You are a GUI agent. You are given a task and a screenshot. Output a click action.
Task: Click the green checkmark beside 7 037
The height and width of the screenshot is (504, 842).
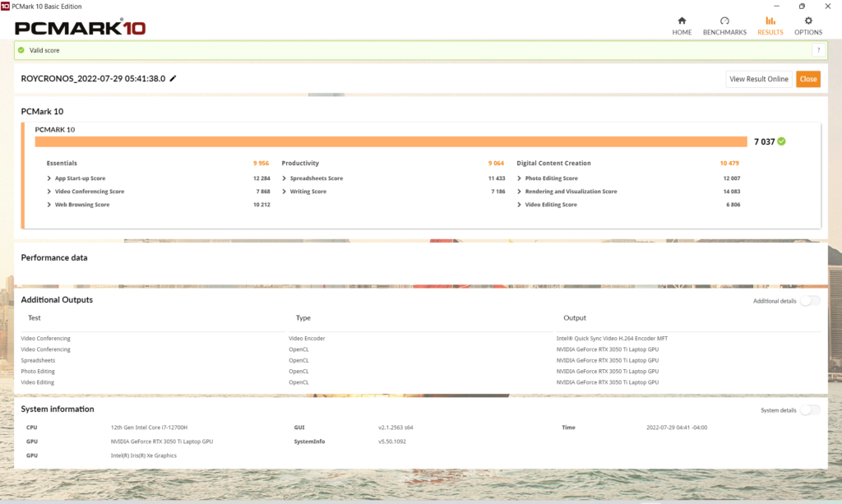click(781, 141)
